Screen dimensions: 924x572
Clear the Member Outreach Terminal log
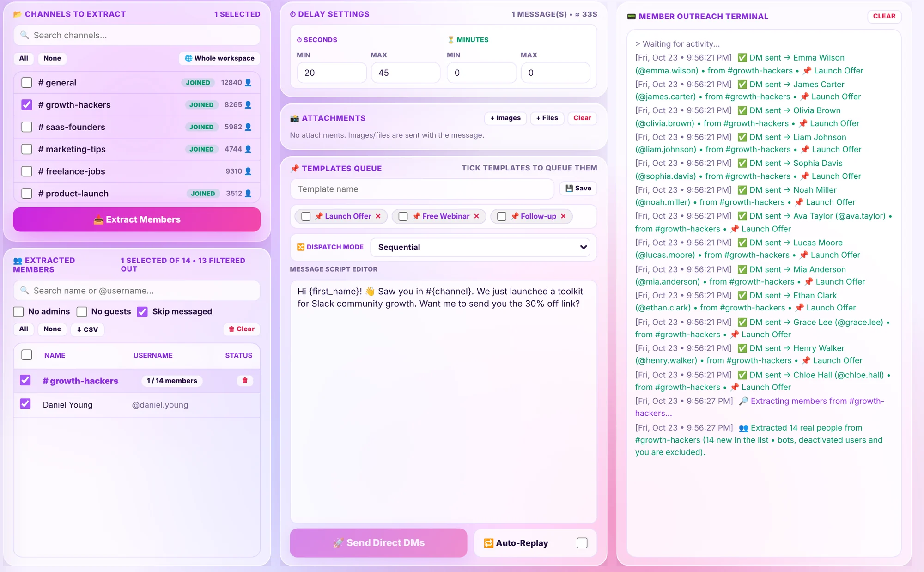pos(884,16)
